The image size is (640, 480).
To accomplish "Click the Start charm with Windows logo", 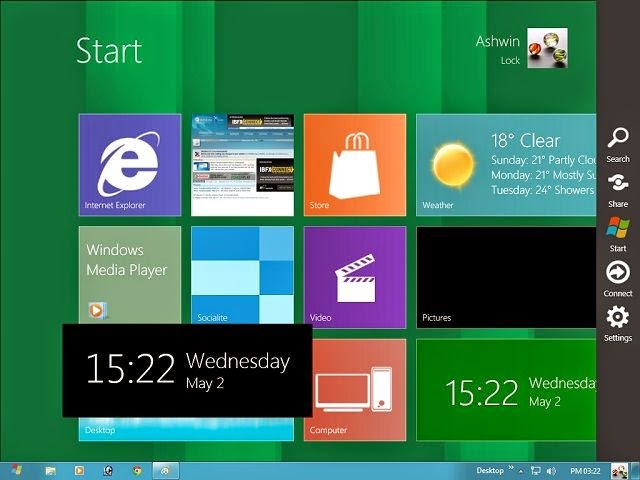I will pos(618,235).
